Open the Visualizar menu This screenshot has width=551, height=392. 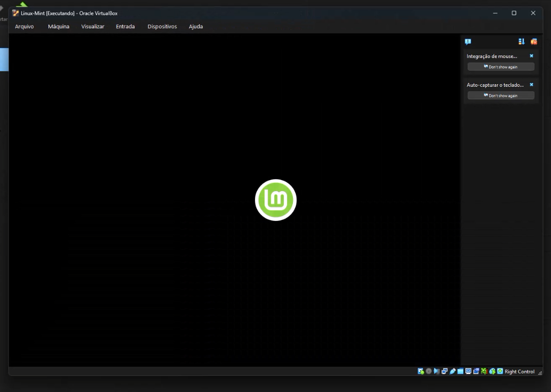pos(93,26)
